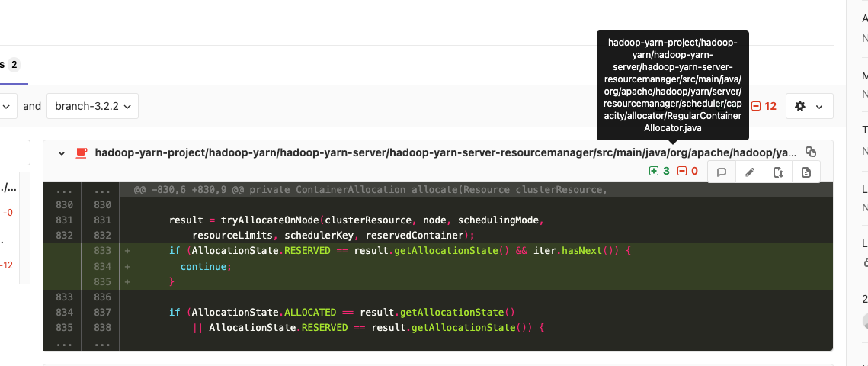Click the show full file expand icon
Viewport: 868px width, 366px height.
[778, 172]
